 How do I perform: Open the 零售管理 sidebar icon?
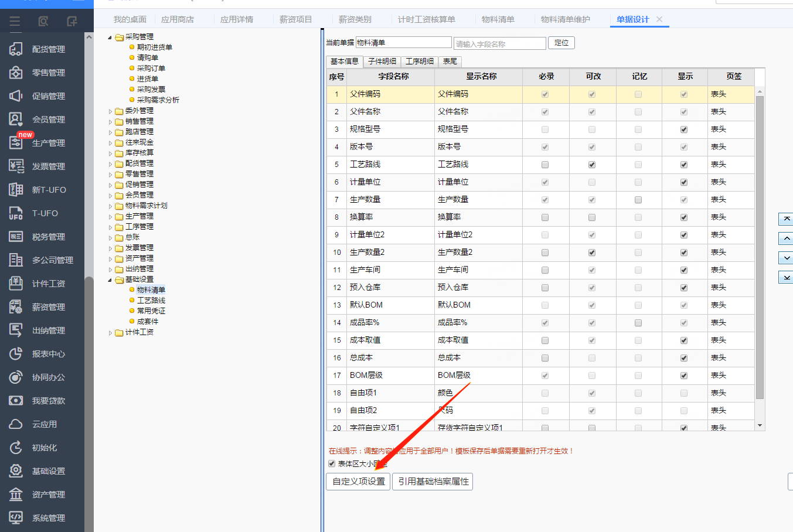point(16,73)
